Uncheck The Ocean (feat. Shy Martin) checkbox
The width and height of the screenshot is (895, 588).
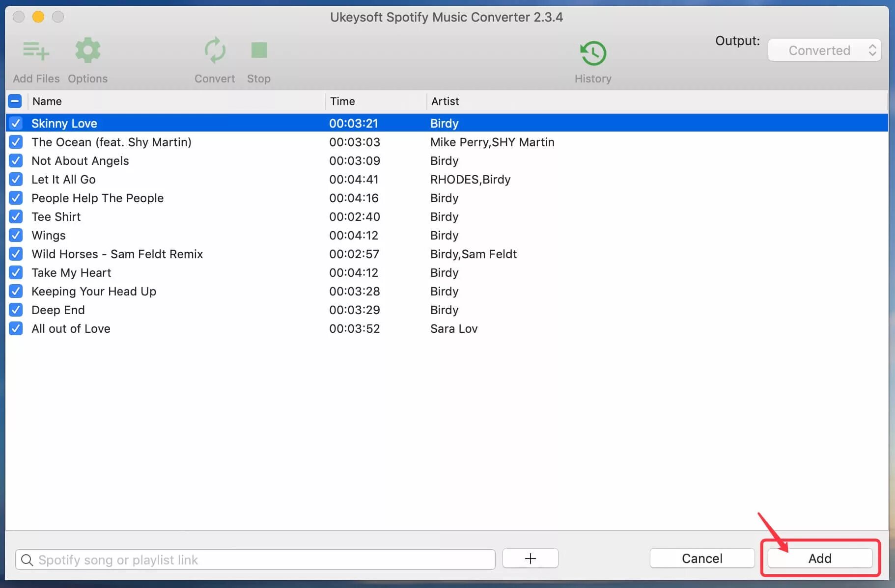[16, 142]
